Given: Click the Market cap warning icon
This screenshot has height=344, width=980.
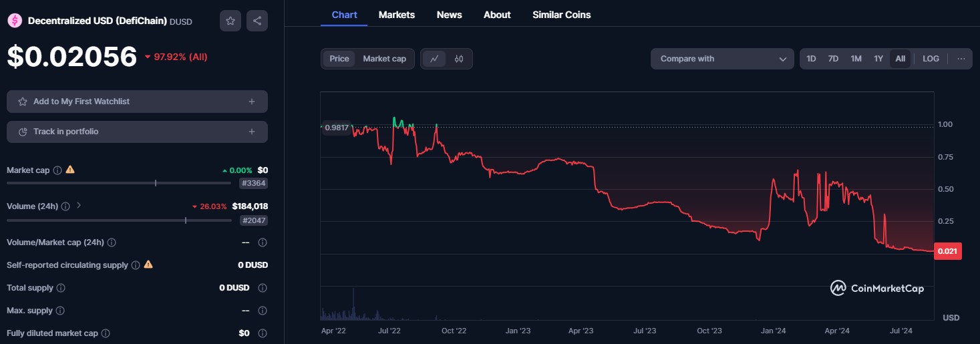Looking at the screenshot, I should pyautogui.click(x=70, y=170).
